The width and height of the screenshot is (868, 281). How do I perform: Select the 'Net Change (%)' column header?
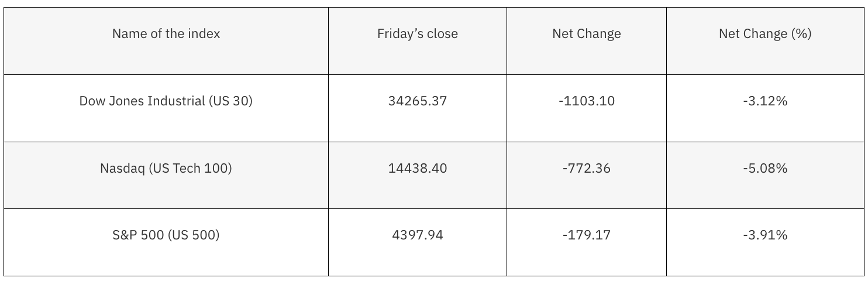tap(764, 34)
